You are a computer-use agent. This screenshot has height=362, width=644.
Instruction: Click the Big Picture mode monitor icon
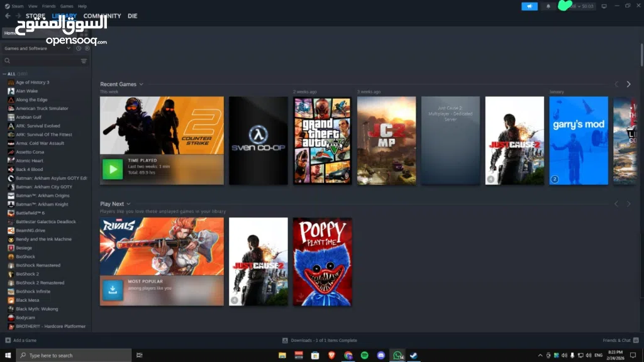(x=604, y=6)
